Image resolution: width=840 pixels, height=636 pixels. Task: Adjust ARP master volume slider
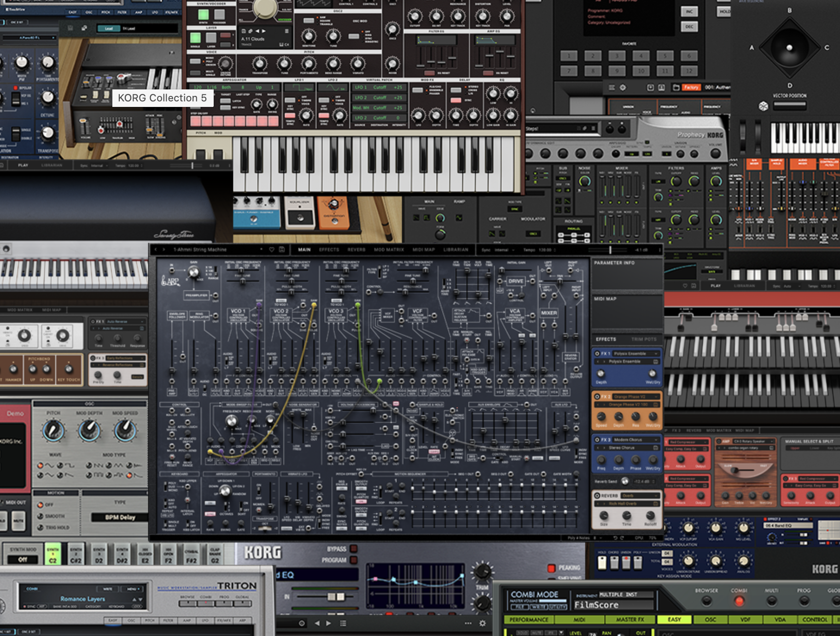pyautogui.click(x=610, y=250)
